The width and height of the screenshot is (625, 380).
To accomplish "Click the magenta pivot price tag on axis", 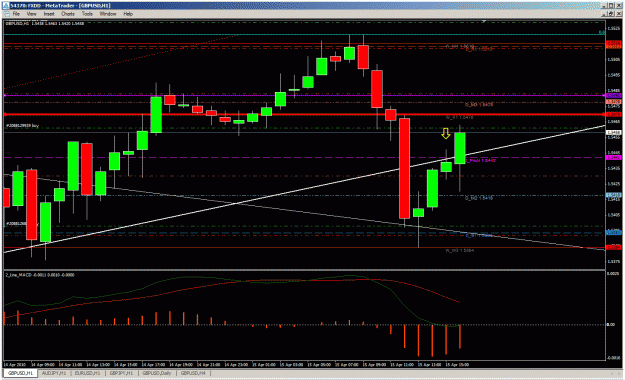I will [613, 158].
